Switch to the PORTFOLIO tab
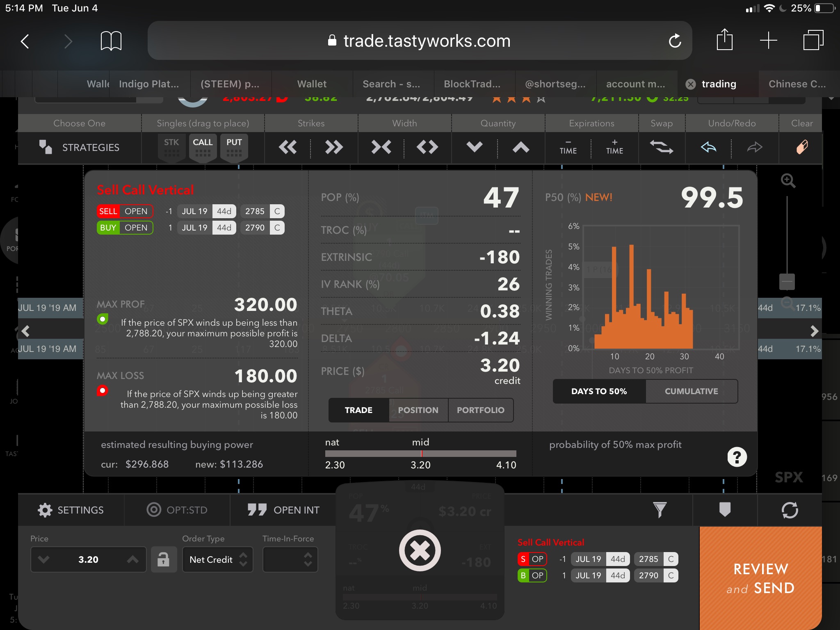840x630 pixels. point(480,410)
